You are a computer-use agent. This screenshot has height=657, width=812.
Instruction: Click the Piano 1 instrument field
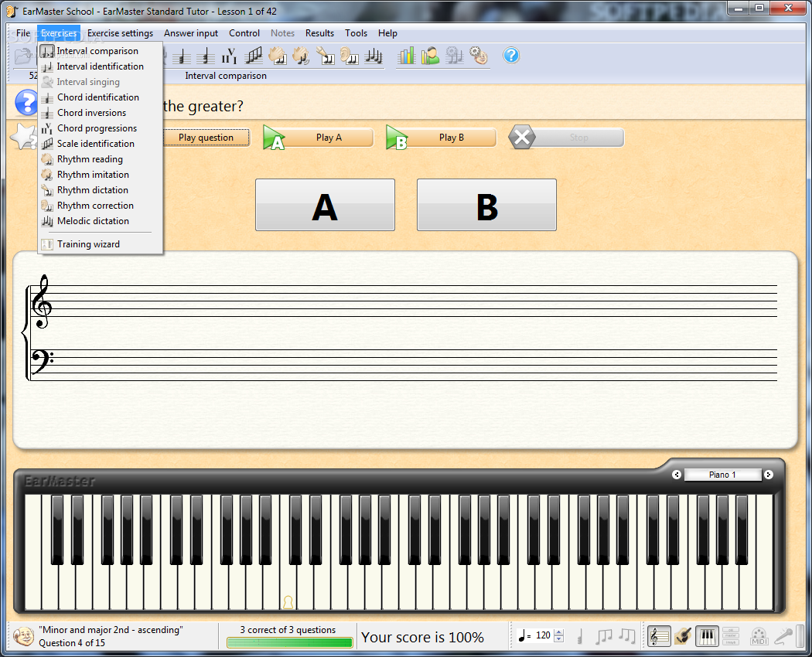tap(722, 475)
